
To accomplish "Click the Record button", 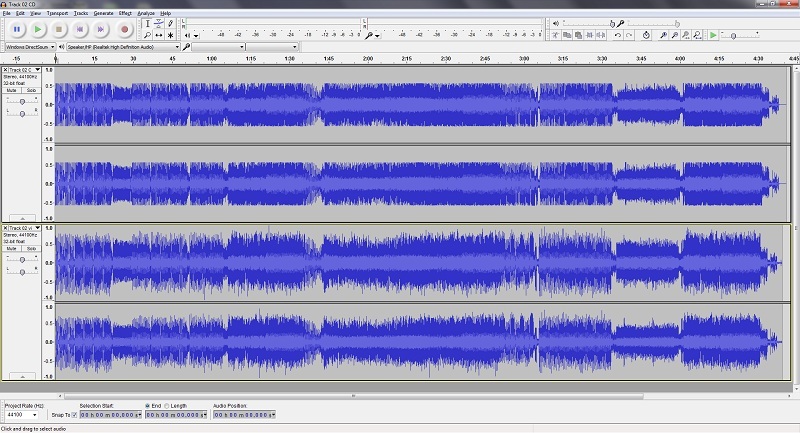I will pos(124,30).
